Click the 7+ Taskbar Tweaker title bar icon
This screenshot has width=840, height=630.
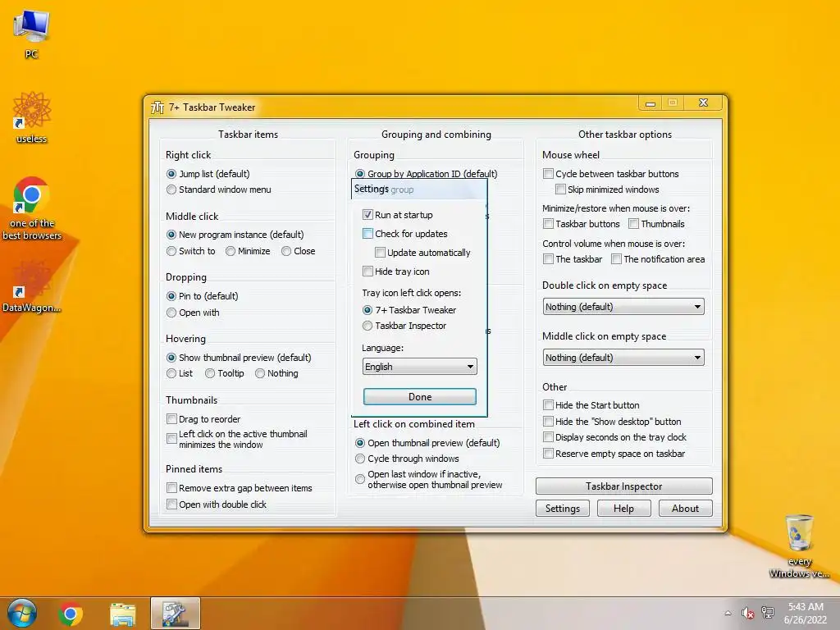coord(157,107)
